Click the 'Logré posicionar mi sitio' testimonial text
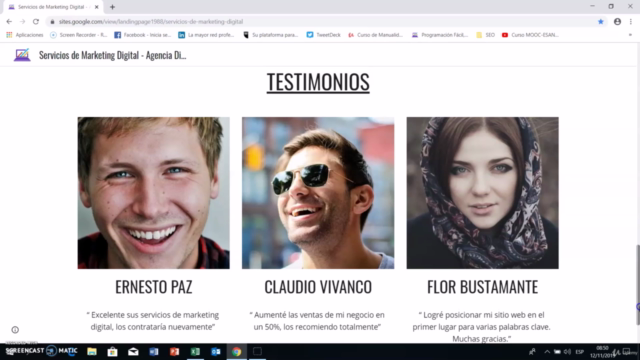 click(x=482, y=327)
